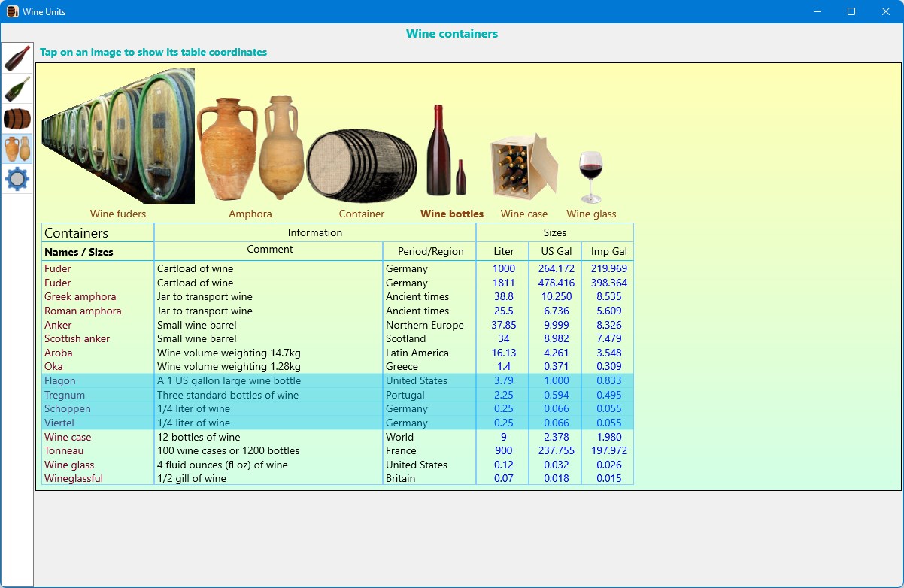904x588 pixels.
Task: Open the green champagne bottle sidebar page
Action: coord(17,89)
